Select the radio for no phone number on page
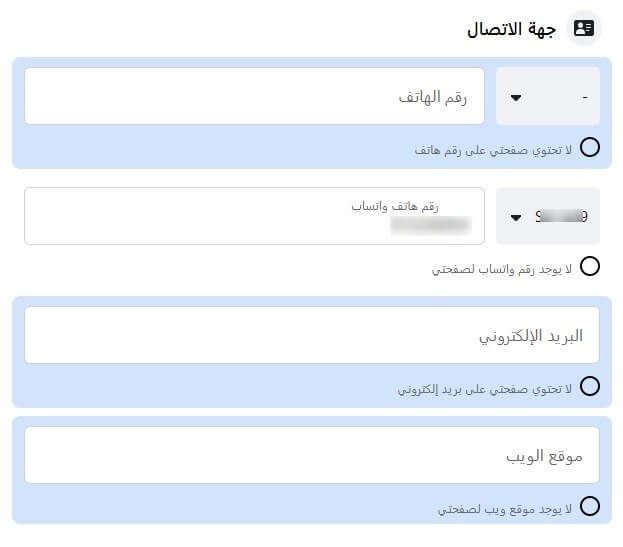623x547 pixels. click(x=590, y=148)
